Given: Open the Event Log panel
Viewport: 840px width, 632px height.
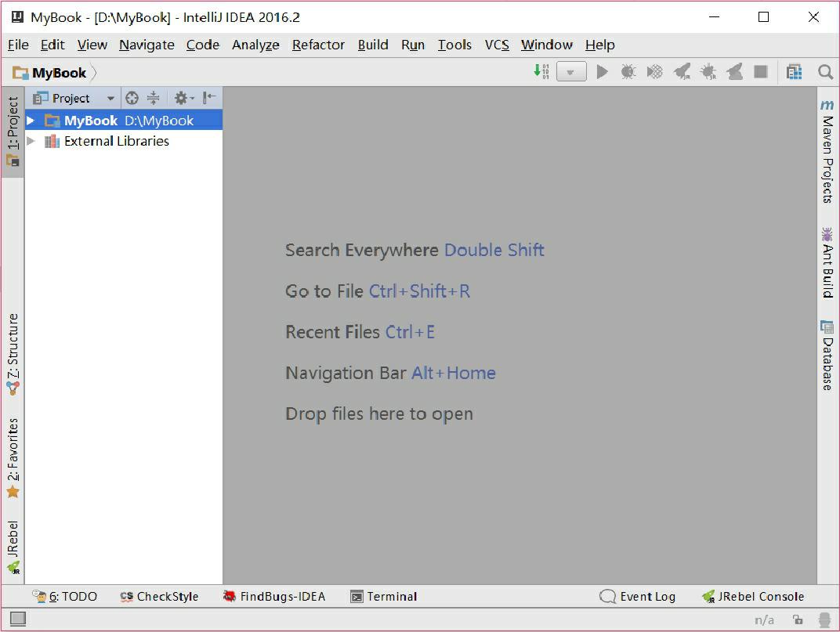Looking at the screenshot, I should 638,597.
